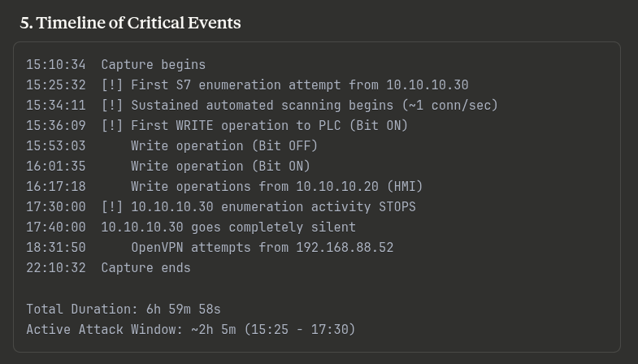Click 10.10.10.30 in the S7 enumeration line
This screenshot has width=638, height=364.
427,85
